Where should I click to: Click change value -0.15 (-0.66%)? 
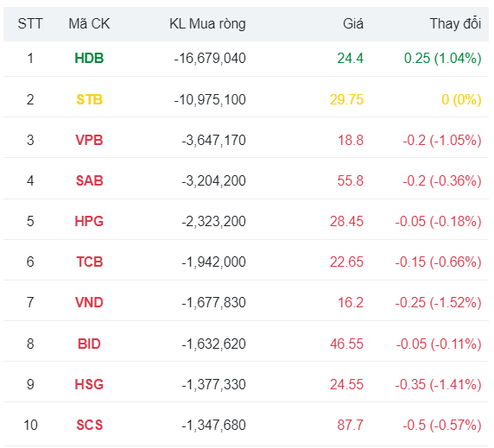[438, 262]
